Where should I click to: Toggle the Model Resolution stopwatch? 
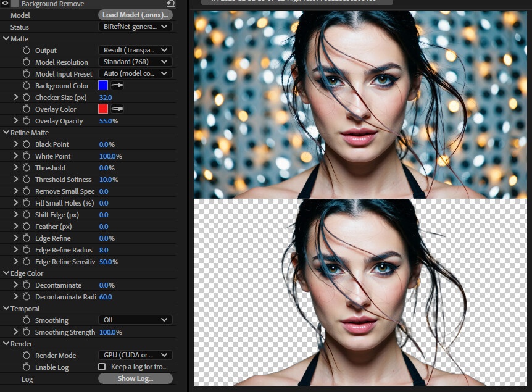27,62
